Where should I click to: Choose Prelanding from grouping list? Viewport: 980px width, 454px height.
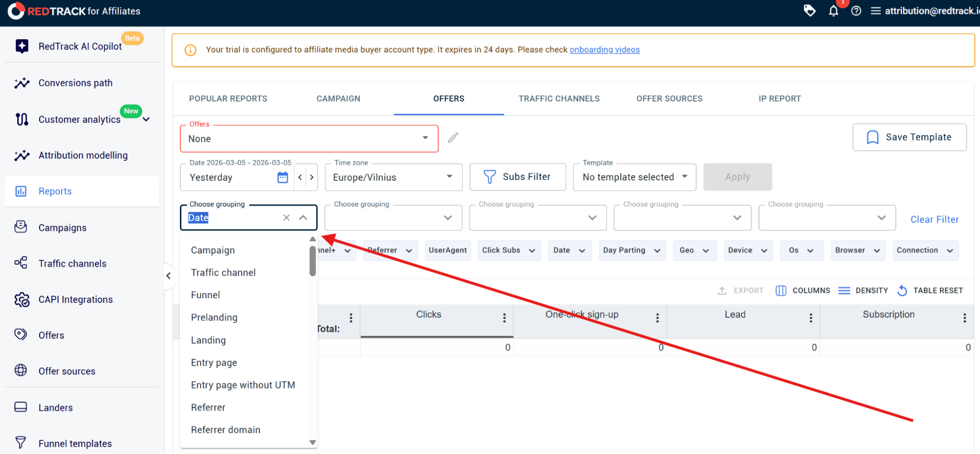tap(244, 318)
